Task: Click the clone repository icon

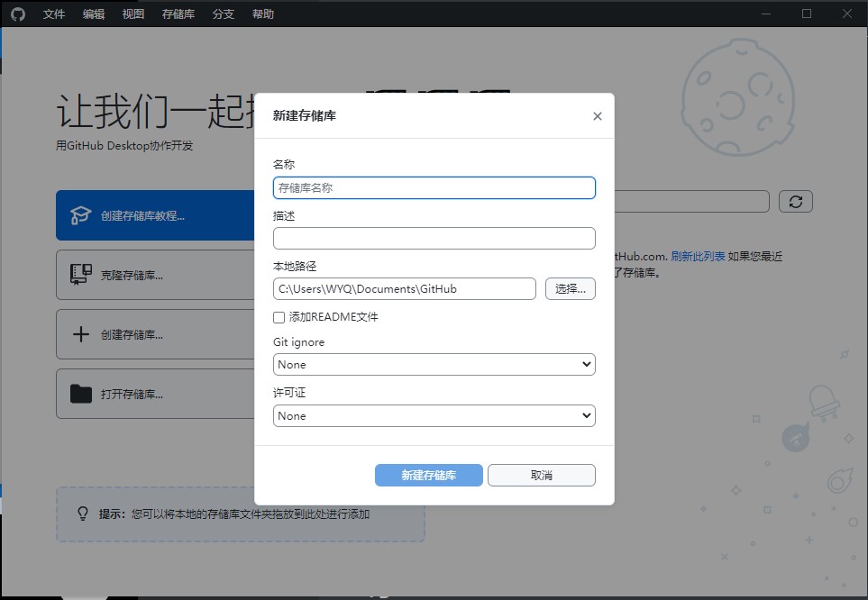Action: point(81,275)
